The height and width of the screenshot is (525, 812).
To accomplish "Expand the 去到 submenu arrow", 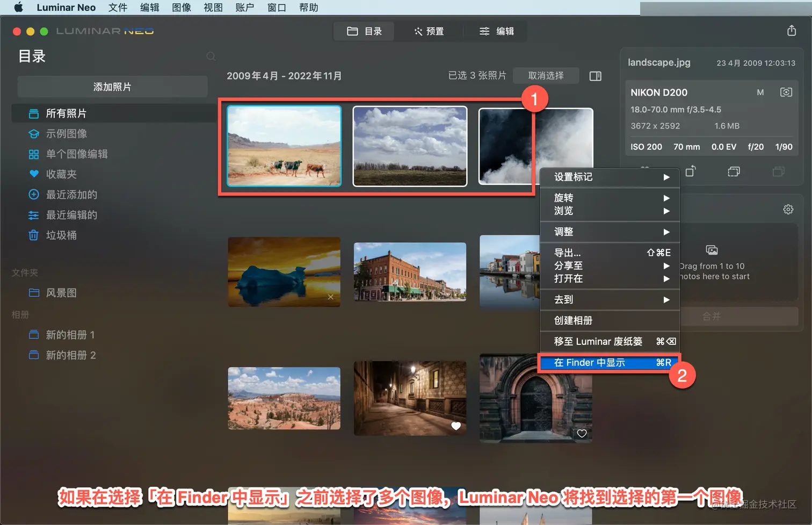I will (x=666, y=300).
